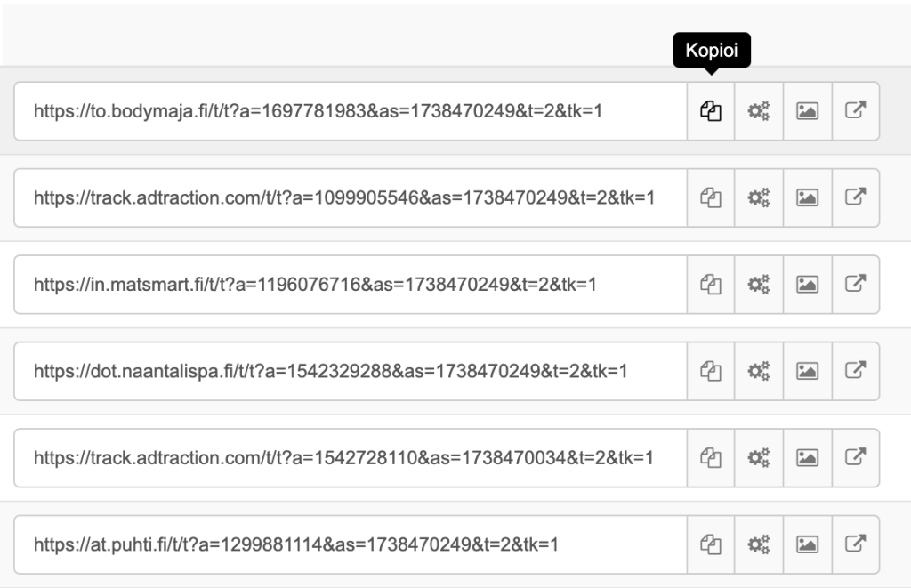Copy the bodymaja.fi tracking link
911x588 pixels.
click(710, 111)
